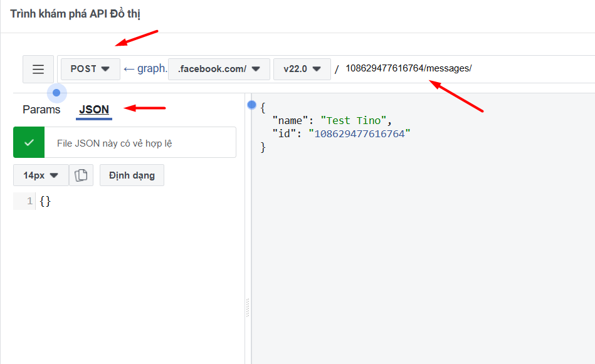Viewport: 595px width, 364px height.
Task: Click the blue dot under the method bar
Action: (x=56, y=93)
